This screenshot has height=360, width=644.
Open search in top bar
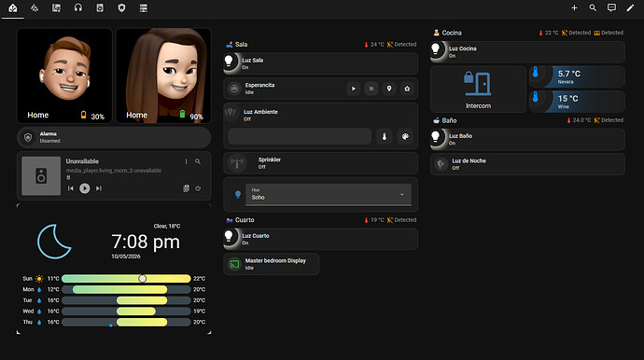coord(593,7)
